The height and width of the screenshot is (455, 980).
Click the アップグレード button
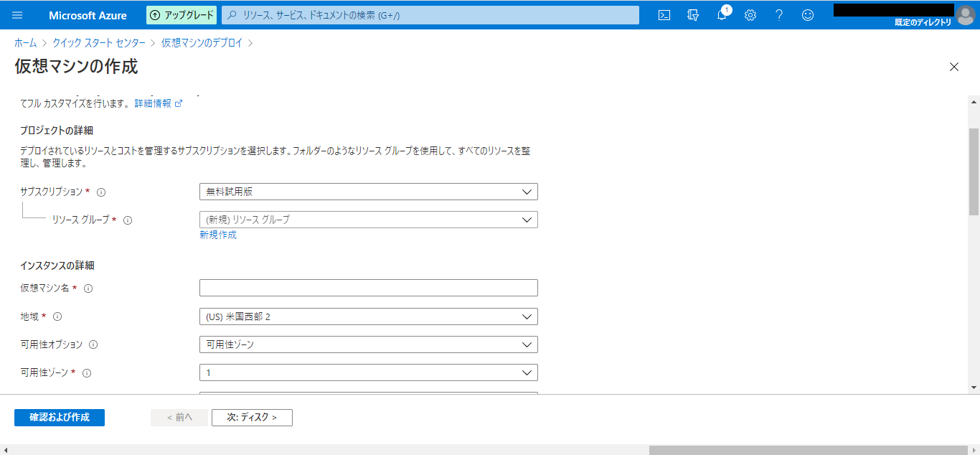click(x=182, y=15)
